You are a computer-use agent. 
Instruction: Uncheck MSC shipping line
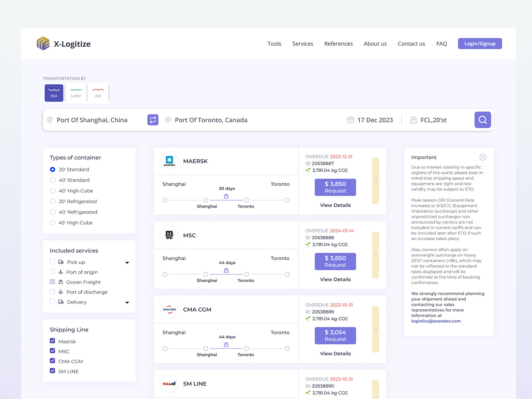(53, 351)
